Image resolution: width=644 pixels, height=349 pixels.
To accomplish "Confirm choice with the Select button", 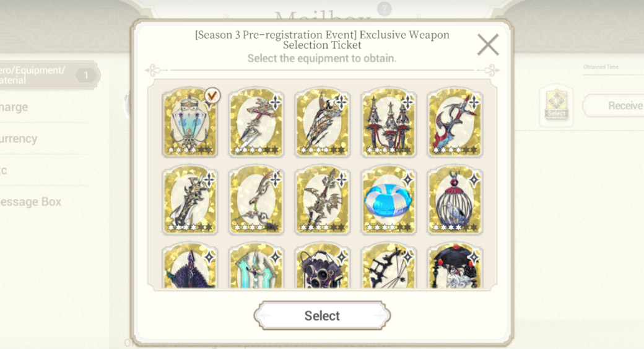I will click(322, 316).
